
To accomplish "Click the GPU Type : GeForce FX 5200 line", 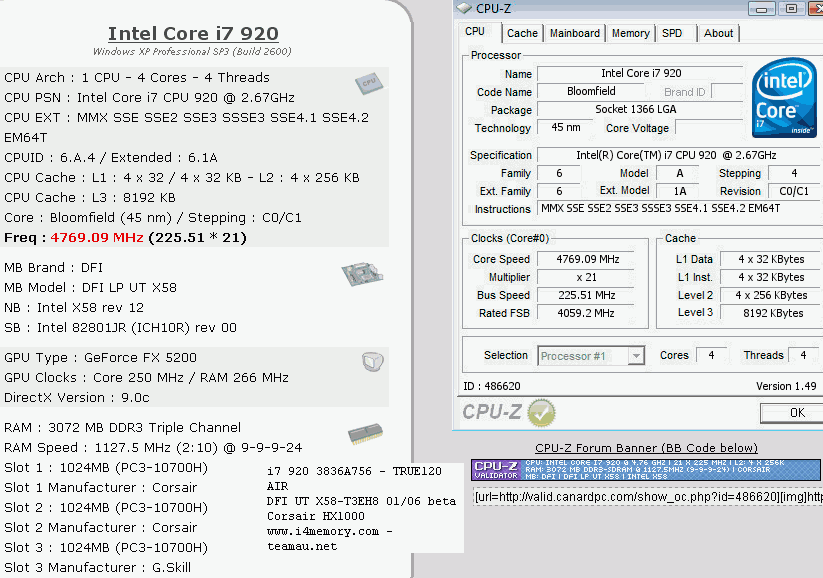I will click(100, 358).
